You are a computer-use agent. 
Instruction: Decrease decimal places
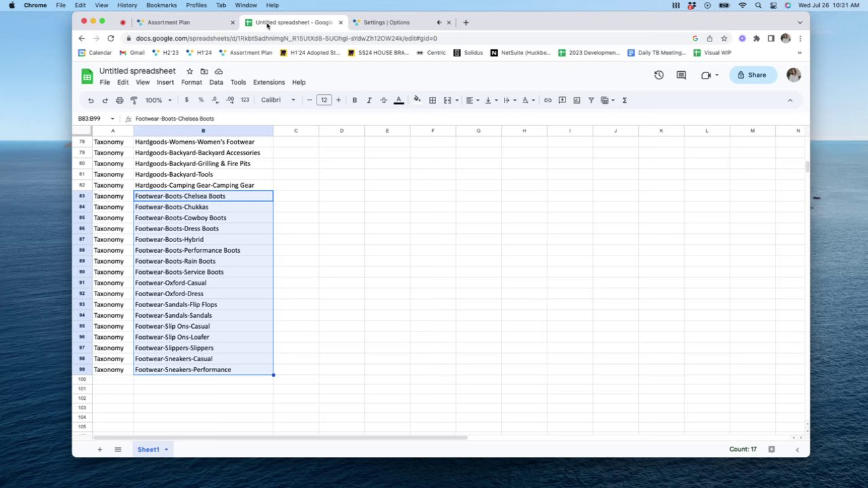pyautogui.click(x=215, y=100)
